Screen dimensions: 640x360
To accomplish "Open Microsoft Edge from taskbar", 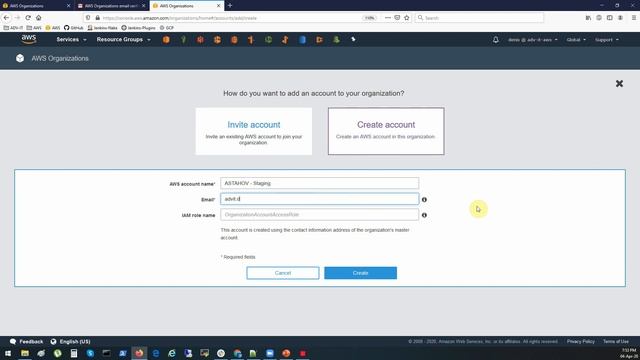I will [156, 353].
